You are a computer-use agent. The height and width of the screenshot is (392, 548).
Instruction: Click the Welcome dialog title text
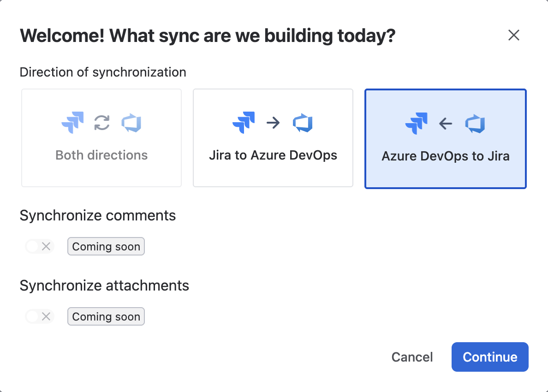point(208,36)
